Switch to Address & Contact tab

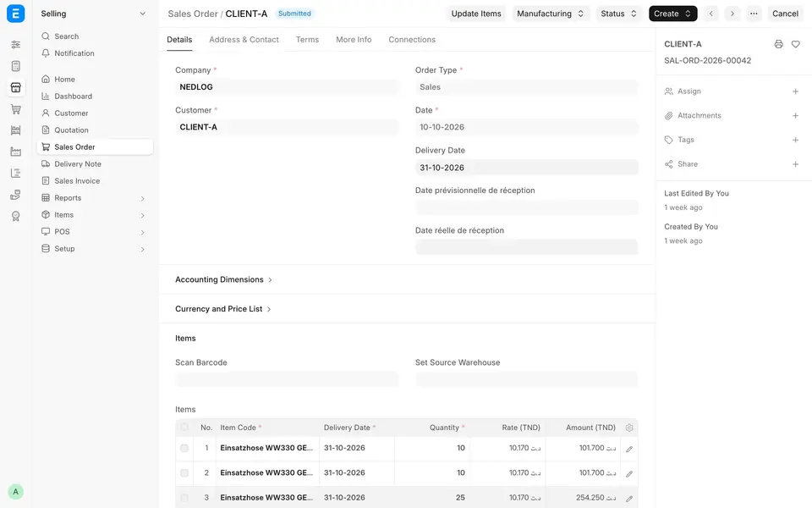pyautogui.click(x=244, y=40)
